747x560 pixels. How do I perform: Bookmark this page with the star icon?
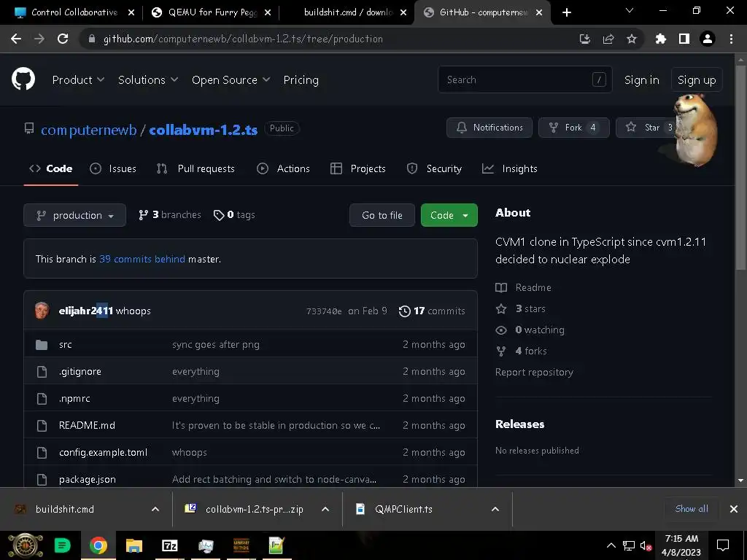coord(632,39)
